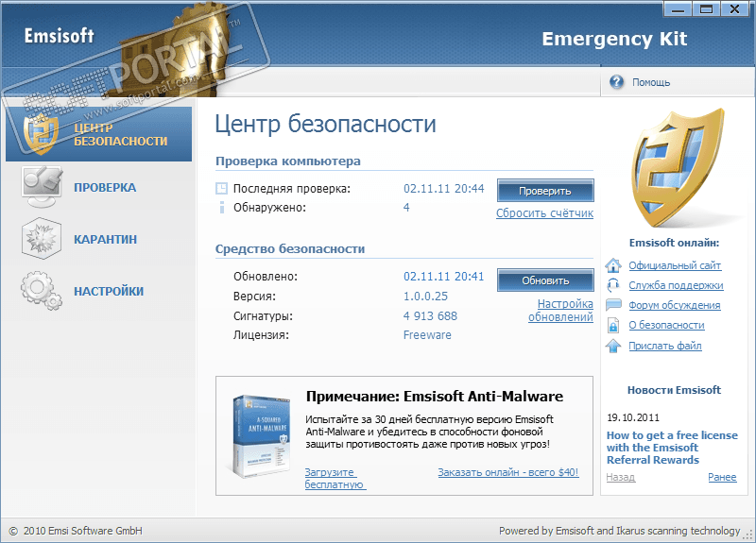Open the Центр безопасности shield icon in sidebar
Screen dimensions: 756x543
coord(41,134)
